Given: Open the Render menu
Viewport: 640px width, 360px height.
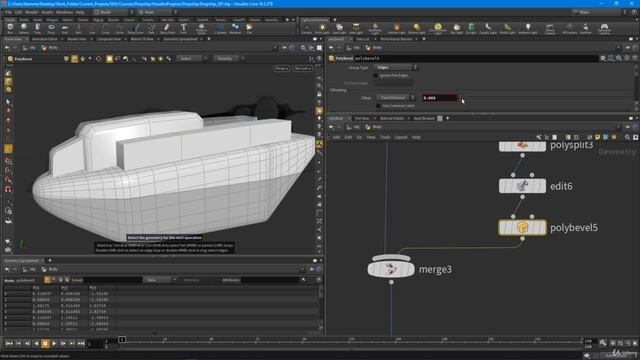Looking at the screenshot, I should tap(31, 12).
